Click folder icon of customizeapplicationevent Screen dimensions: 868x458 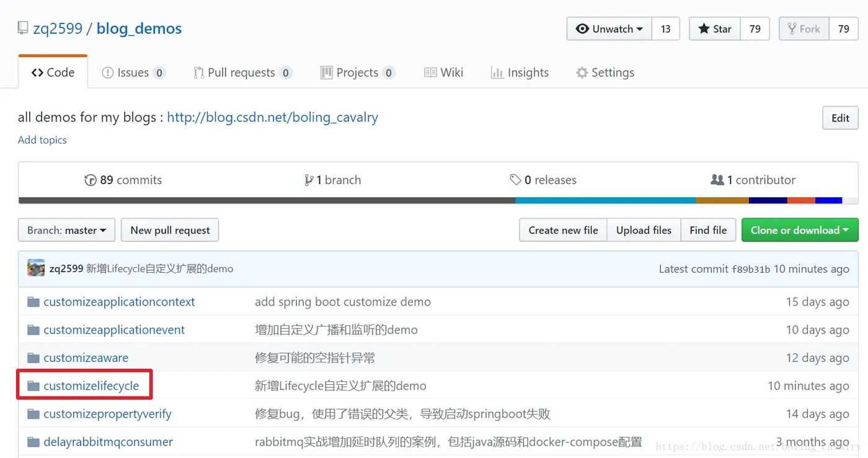pos(33,330)
